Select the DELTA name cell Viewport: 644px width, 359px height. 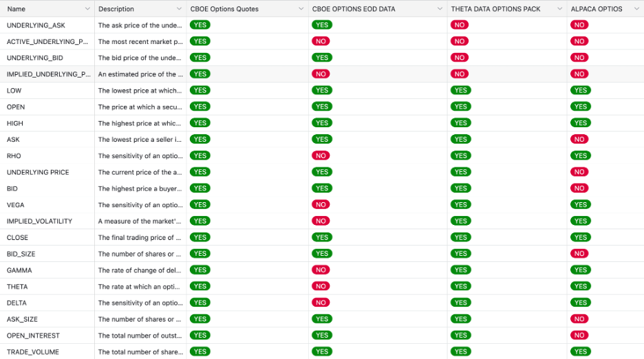(47, 303)
